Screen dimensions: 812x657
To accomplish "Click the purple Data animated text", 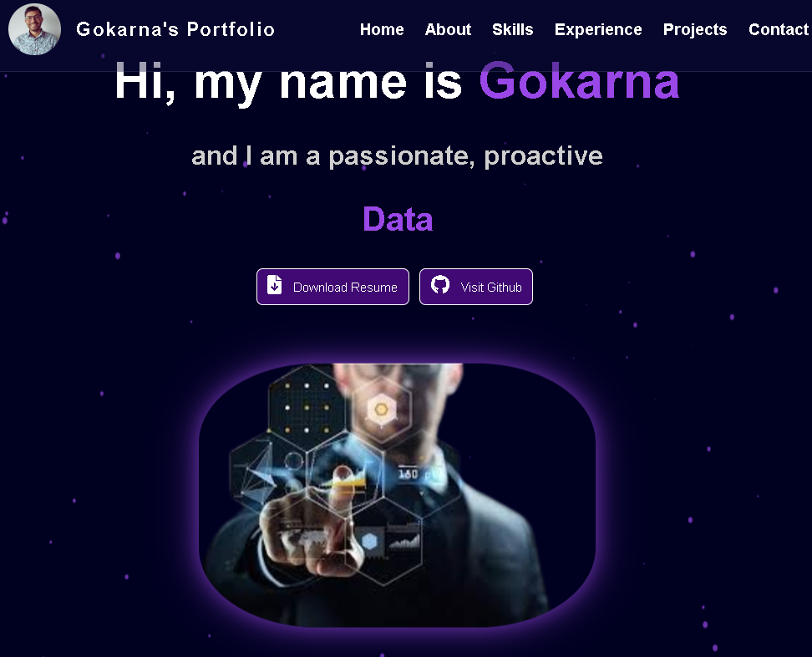I will point(398,219).
